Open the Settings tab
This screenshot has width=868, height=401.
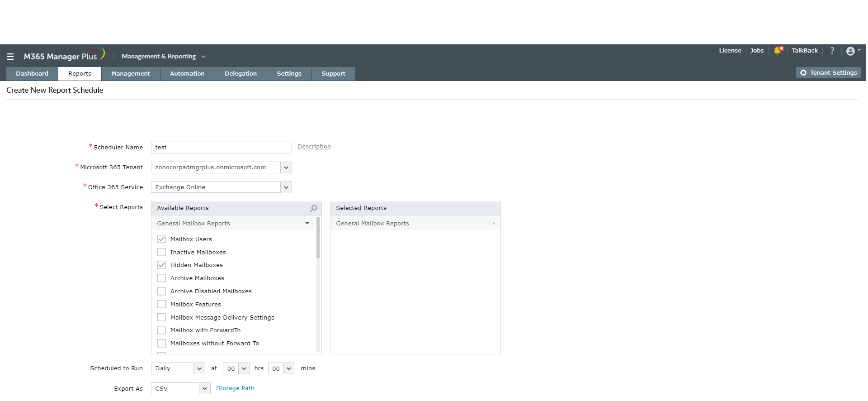point(289,74)
